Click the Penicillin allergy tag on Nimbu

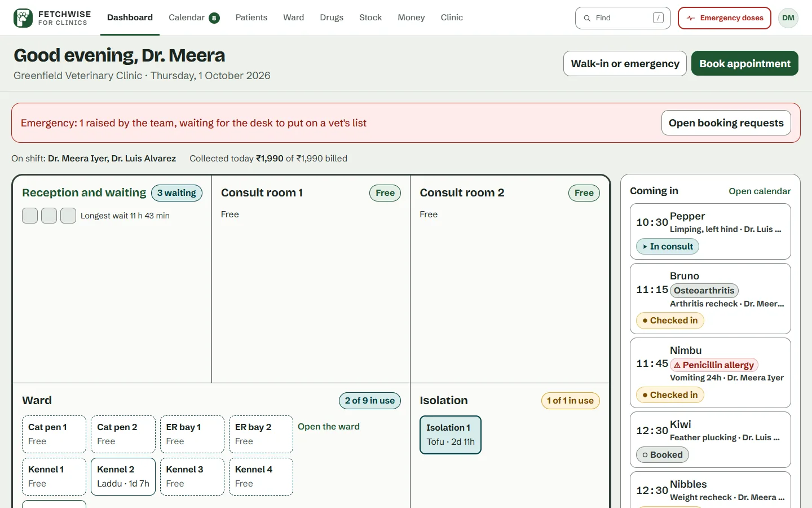pos(714,365)
